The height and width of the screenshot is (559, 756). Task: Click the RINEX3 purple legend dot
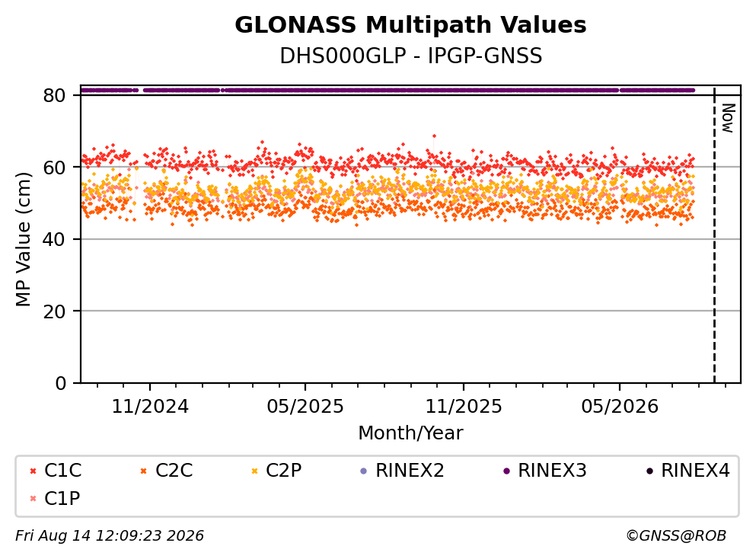506,471
